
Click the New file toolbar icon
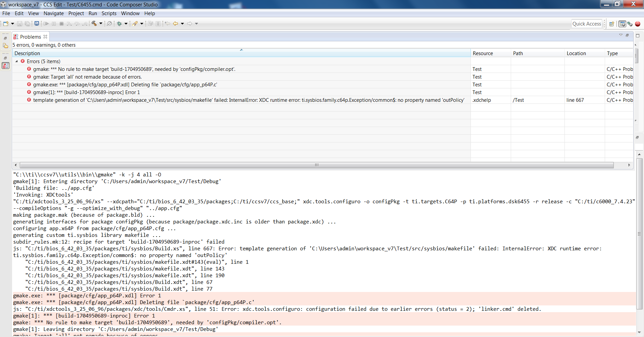point(6,24)
